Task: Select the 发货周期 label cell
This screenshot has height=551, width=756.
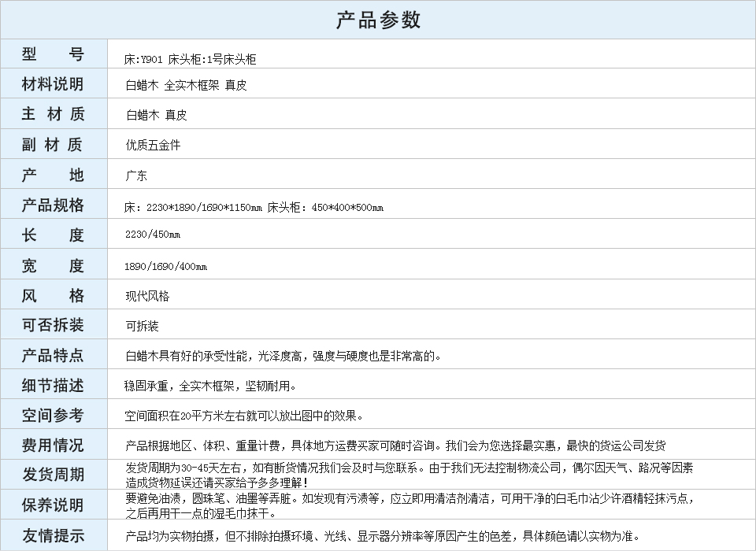Action: coord(53,475)
